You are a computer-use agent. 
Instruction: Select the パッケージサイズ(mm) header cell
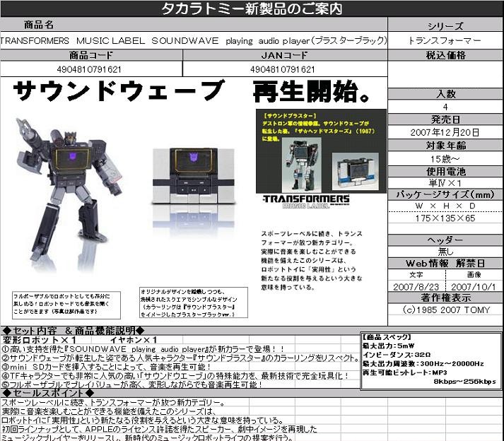click(x=445, y=194)
